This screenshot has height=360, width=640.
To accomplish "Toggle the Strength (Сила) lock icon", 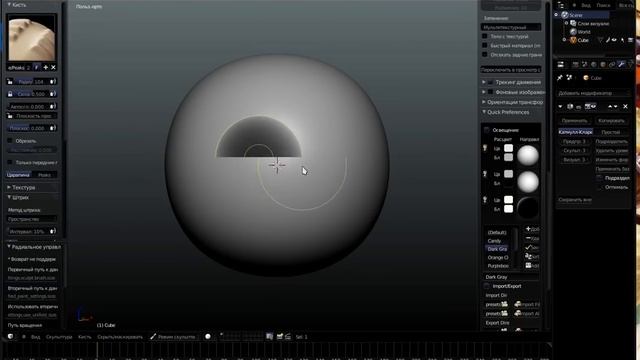I will click(10, 94).
